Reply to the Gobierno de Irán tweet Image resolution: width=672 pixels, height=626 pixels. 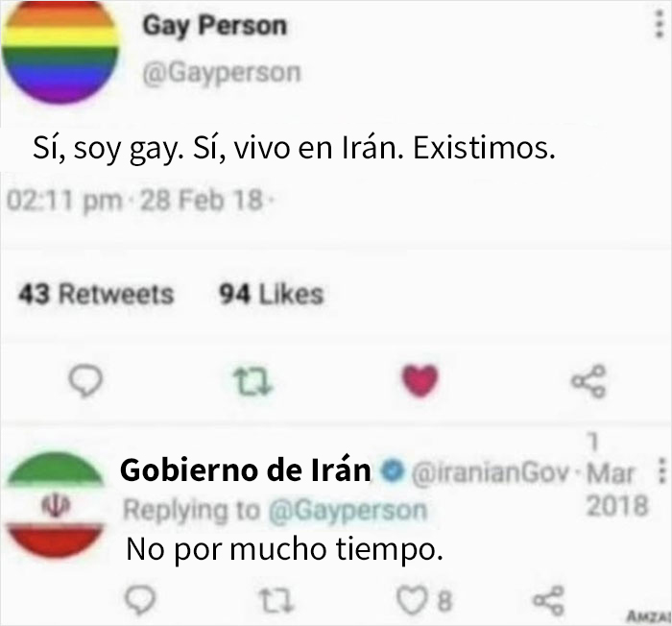pos(140,600)
